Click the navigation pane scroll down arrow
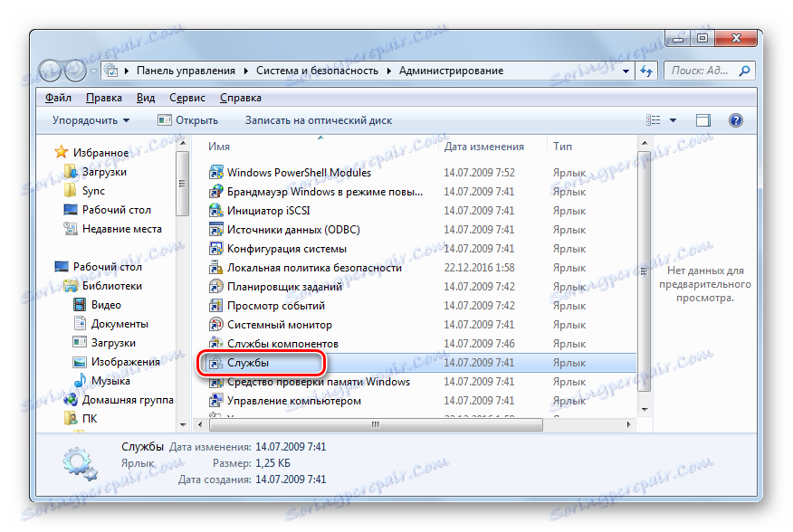 click(183, 425)
